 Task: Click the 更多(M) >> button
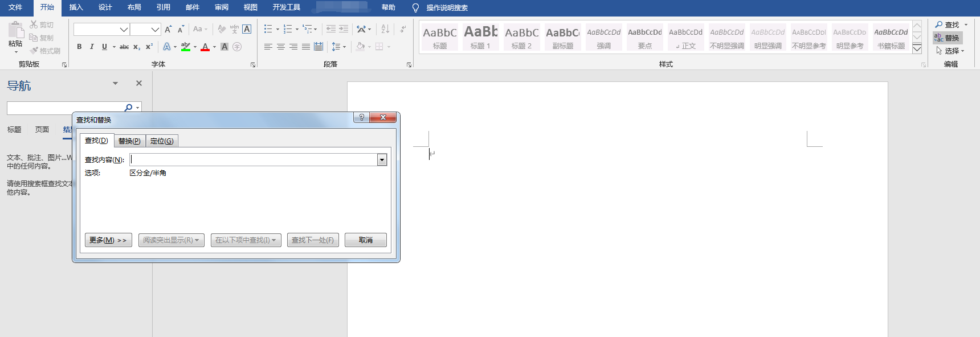pyautogui.click(x=108, y=240)
